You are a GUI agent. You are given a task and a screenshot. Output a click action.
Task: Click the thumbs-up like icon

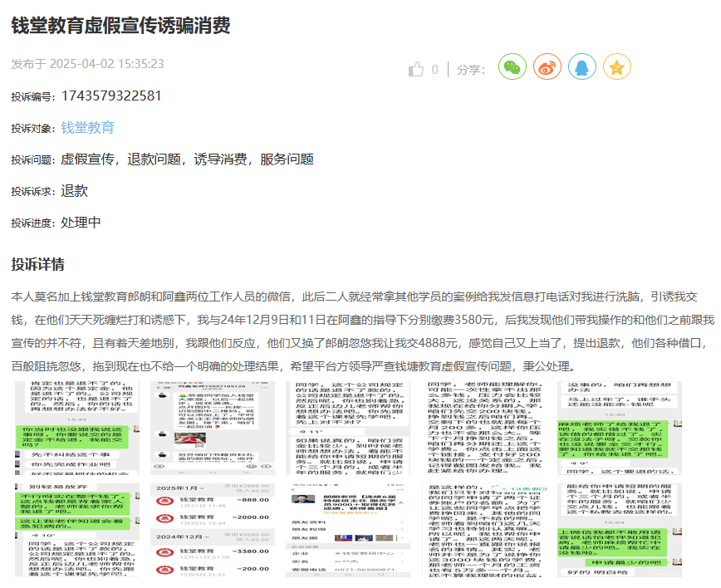pyautogui.click(x=415, y=70)
